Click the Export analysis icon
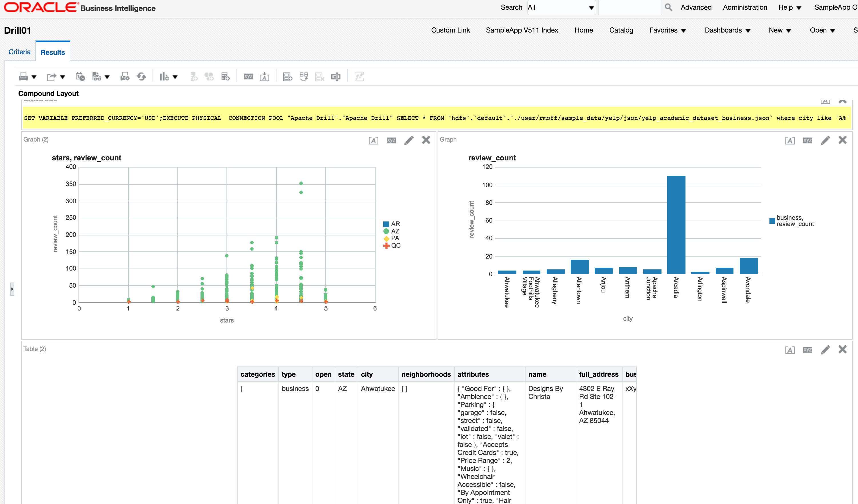The height and width of the screenshot is (504, 858). point(51,76)
